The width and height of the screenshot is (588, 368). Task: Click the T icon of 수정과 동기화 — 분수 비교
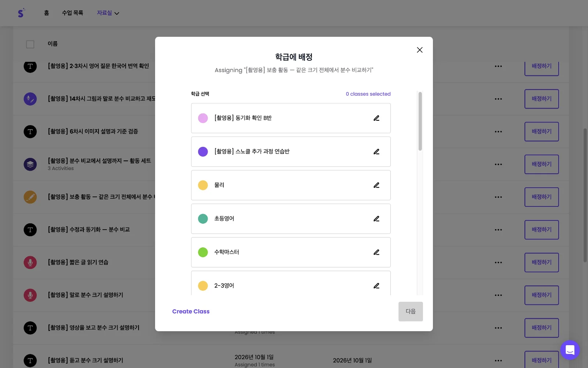[30, 230]
